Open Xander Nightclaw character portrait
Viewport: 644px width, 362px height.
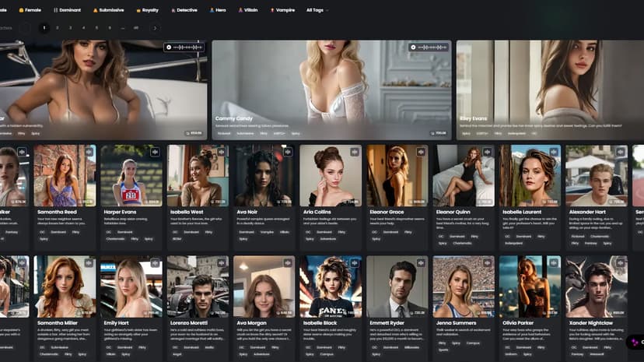[597, 286]
